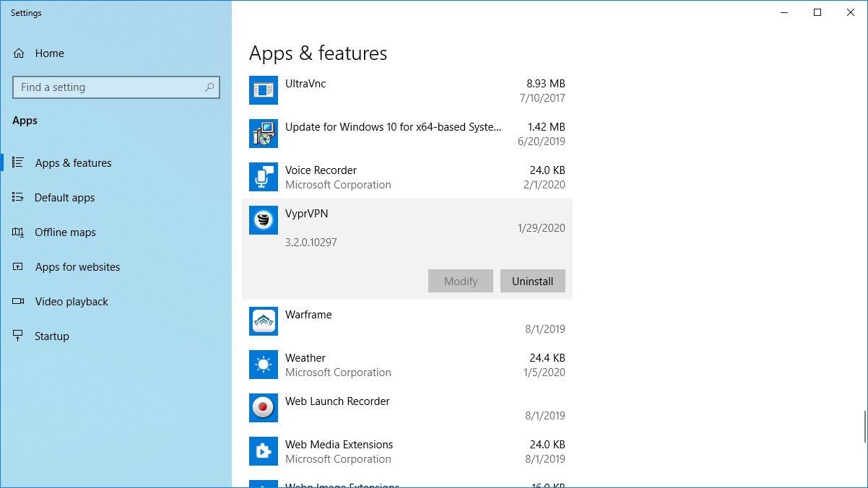Click the vertical scrollbar thumb
The image size is (868, 488).
coord(864,427)
